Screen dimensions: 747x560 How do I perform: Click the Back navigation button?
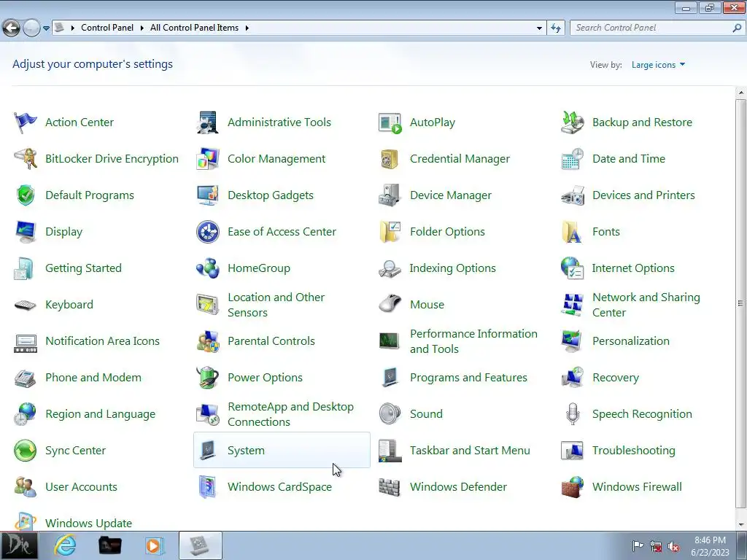[x=12, y=28]
